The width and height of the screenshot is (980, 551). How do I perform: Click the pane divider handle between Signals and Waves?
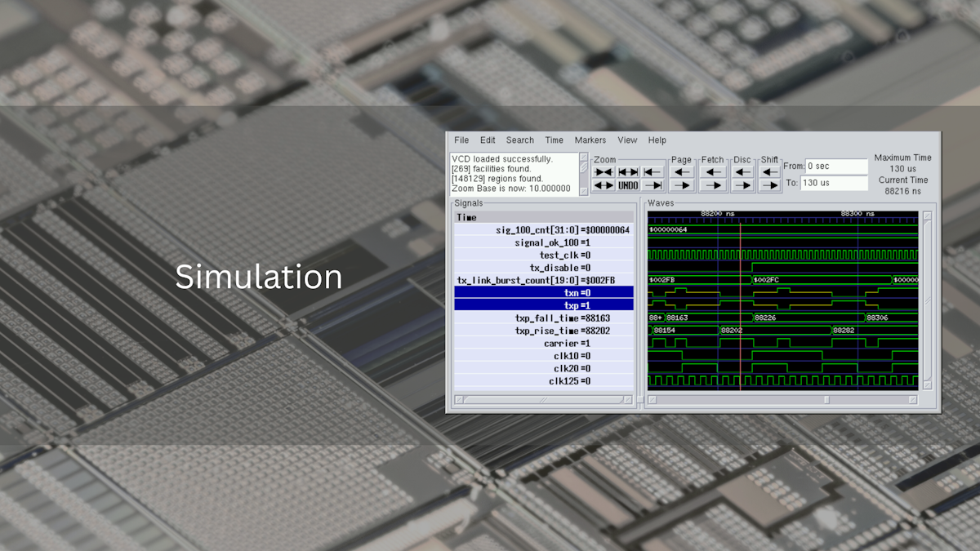[640, 399]
